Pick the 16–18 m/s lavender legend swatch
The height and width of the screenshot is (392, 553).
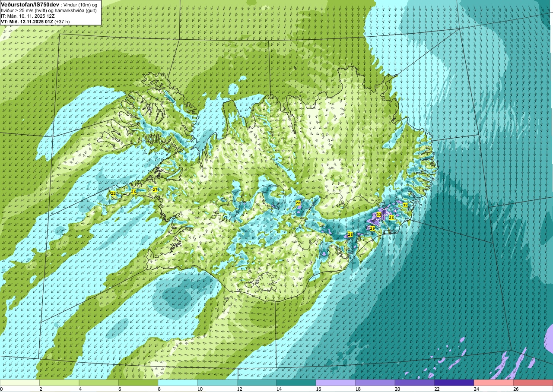[336, 383]
